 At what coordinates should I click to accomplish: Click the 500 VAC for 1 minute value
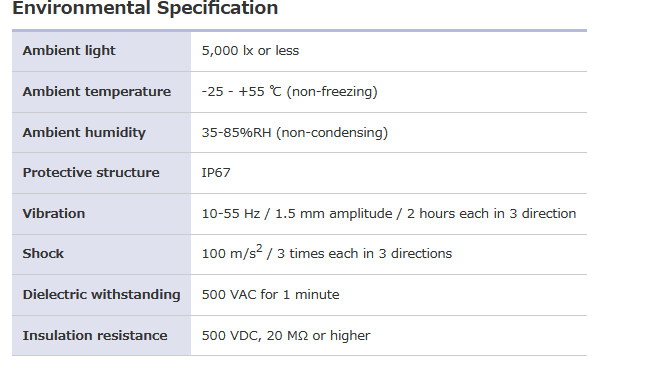pyautogui.click(x=270, y=295)
